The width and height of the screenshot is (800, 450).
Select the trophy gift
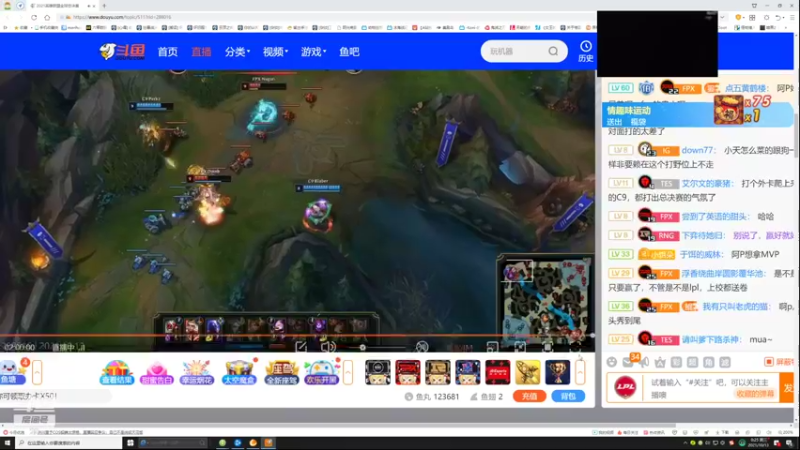[x=558, y=372]
